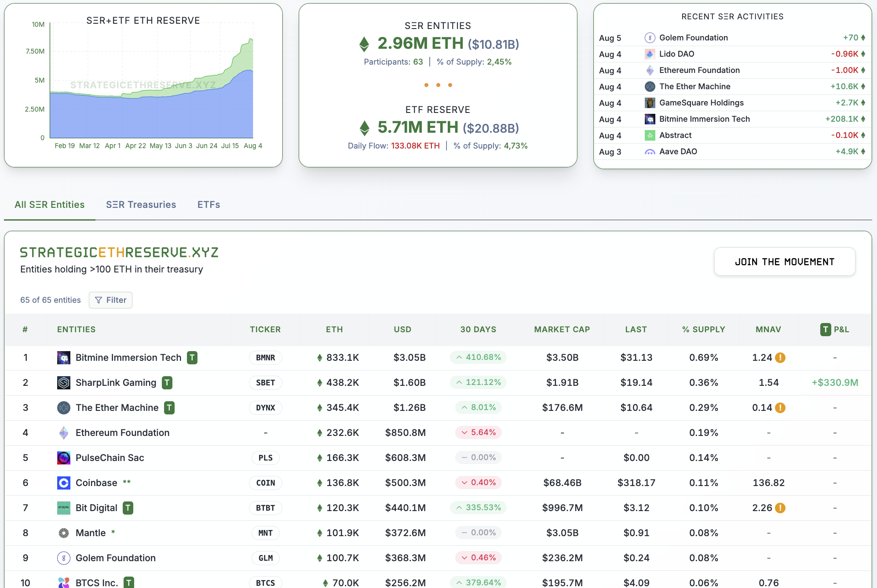Click the 133.08K ETH daily flow value
This screenshot has height=588, width=877.
(x=415, y=146)
